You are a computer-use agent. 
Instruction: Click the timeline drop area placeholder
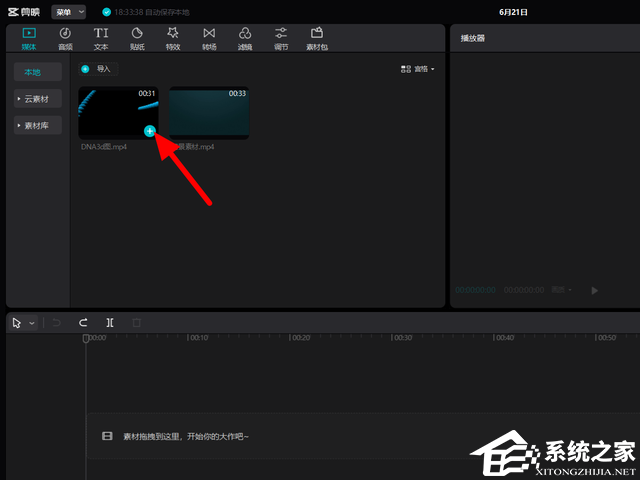click(363, 436)
